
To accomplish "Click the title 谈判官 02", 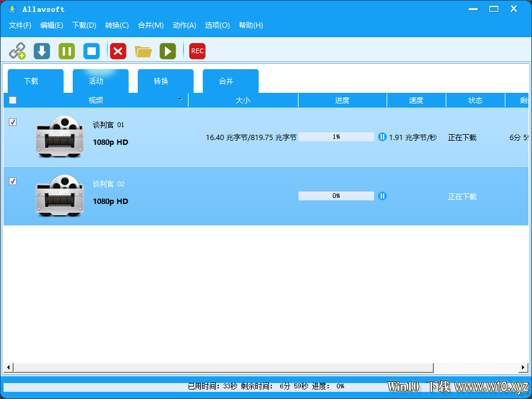I will tap(109, 184).
